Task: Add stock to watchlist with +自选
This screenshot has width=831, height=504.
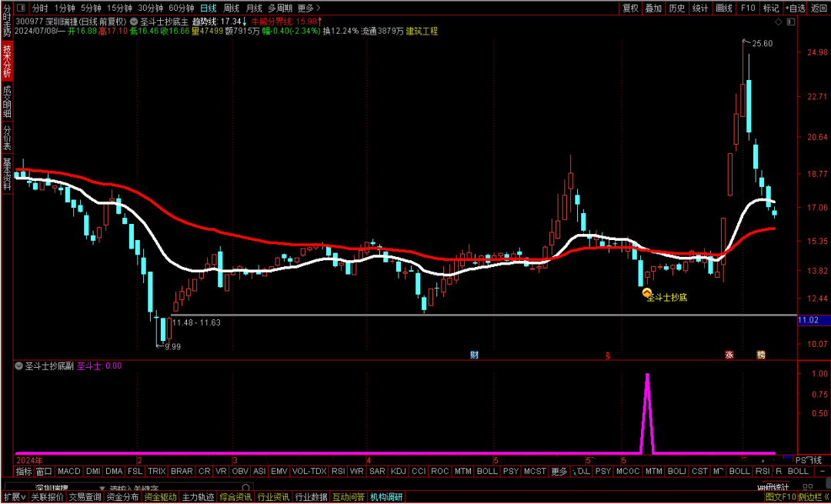Action: (795, 8)
